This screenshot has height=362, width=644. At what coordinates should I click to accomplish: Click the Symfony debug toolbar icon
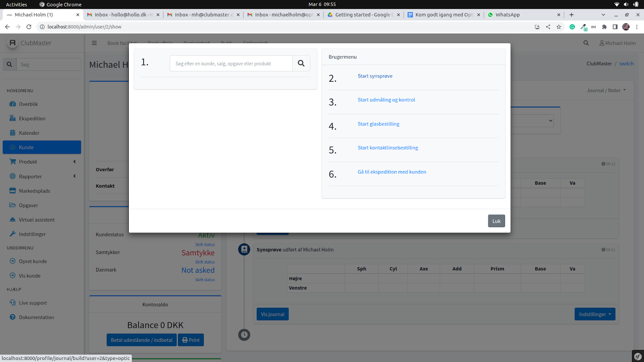(x=638, y=356)
